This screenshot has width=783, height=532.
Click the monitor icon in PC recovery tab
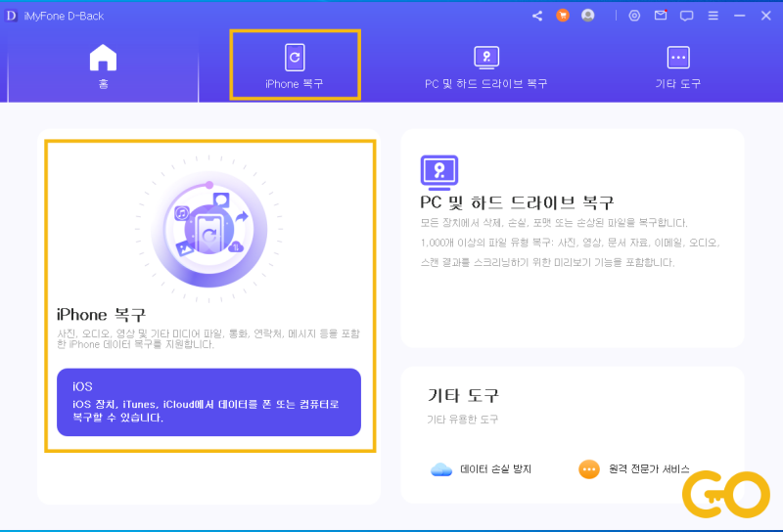(486, 58)
